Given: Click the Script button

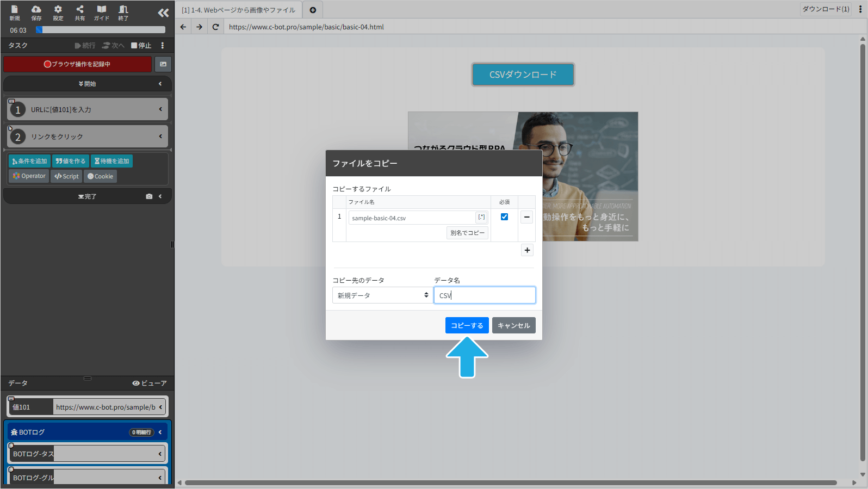Looking at the screenshot, I should [66, 176].
